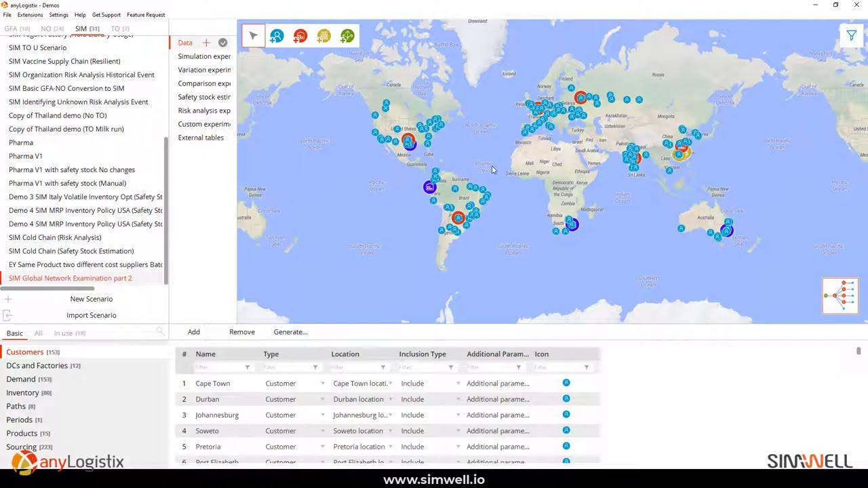The height and width of the screenshot is (488, 868).
Task: Open Inclusion Type dropdown for Cape Town
Action: click(458, 384)
